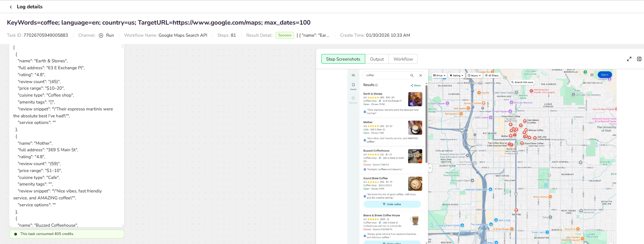This screenshot has width=644, height=244.
Task: Click the magnifier search icon in the coffee box
Action: (412, 75)
